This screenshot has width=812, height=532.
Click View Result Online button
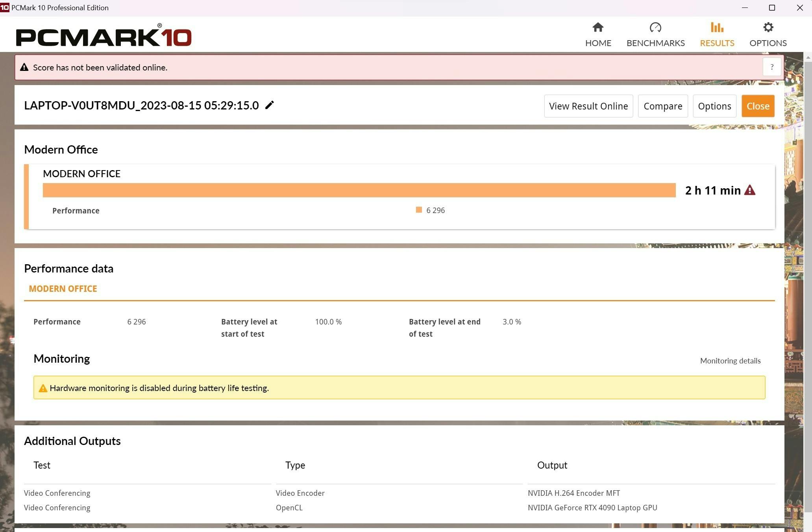588,106
